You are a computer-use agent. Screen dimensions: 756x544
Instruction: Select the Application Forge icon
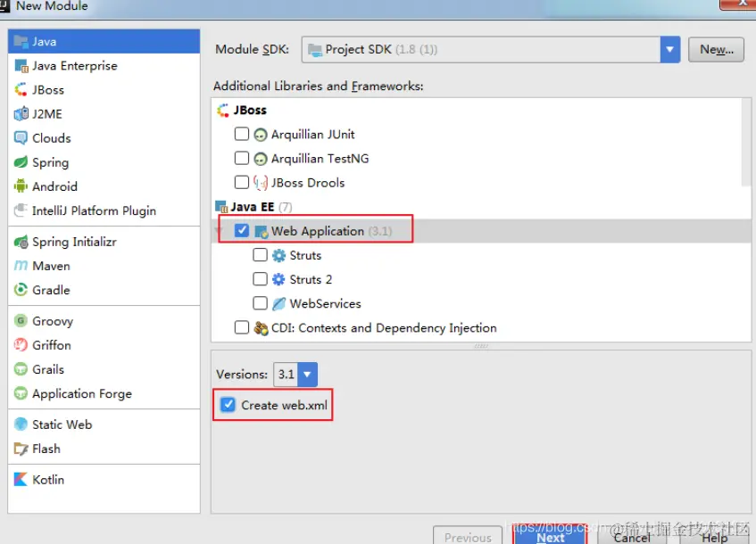point(21,393)
